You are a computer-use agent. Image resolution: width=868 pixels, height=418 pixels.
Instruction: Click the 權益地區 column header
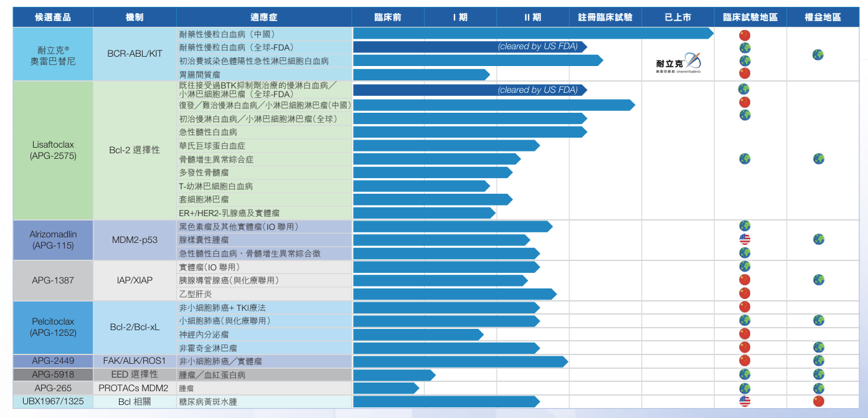click(823, 17)
